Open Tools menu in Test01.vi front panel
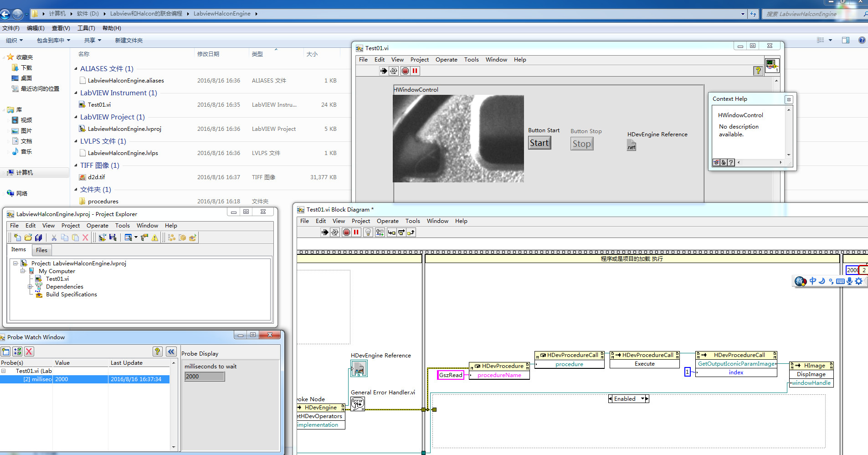 pos(472,60)
